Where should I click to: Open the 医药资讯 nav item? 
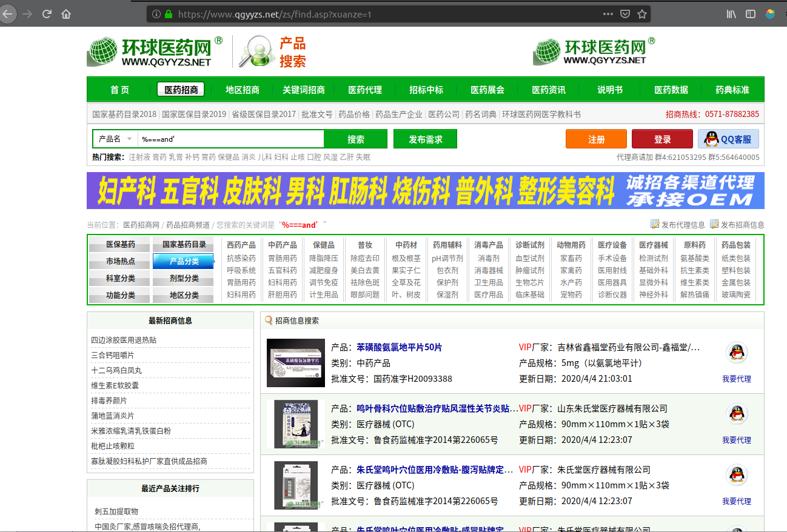549,90
